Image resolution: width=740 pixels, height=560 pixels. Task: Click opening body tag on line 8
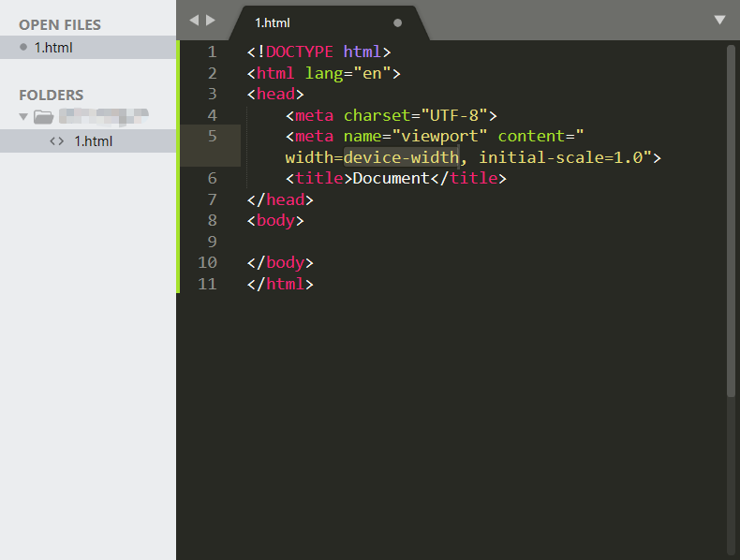(275, 220)
